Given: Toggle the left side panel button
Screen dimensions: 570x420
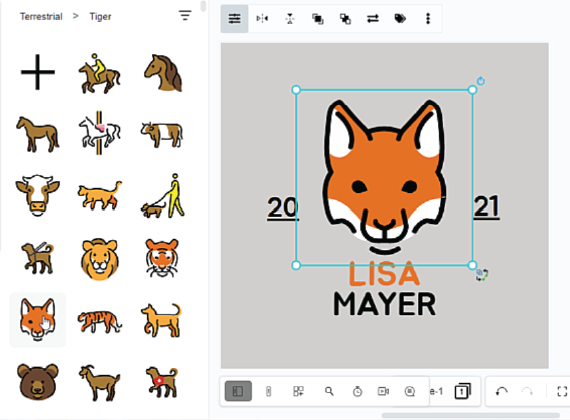Looking at the screenshot, I should pos(238,391).
